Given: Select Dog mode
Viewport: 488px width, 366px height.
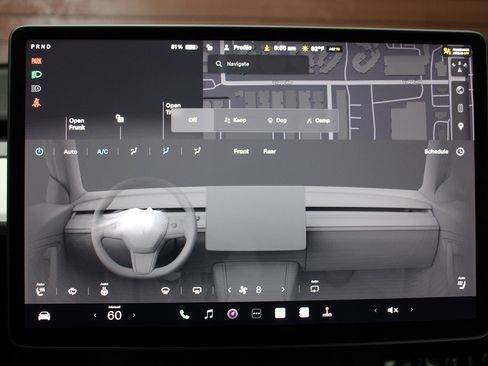Looking at the screenshot, I should (x=277, y=120).
